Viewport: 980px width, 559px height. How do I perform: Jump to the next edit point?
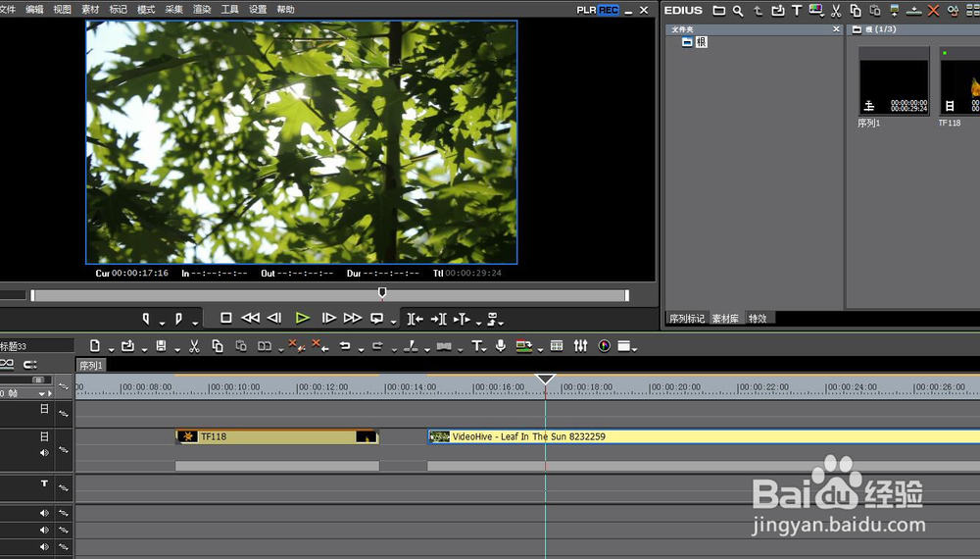tap(439, 319)
